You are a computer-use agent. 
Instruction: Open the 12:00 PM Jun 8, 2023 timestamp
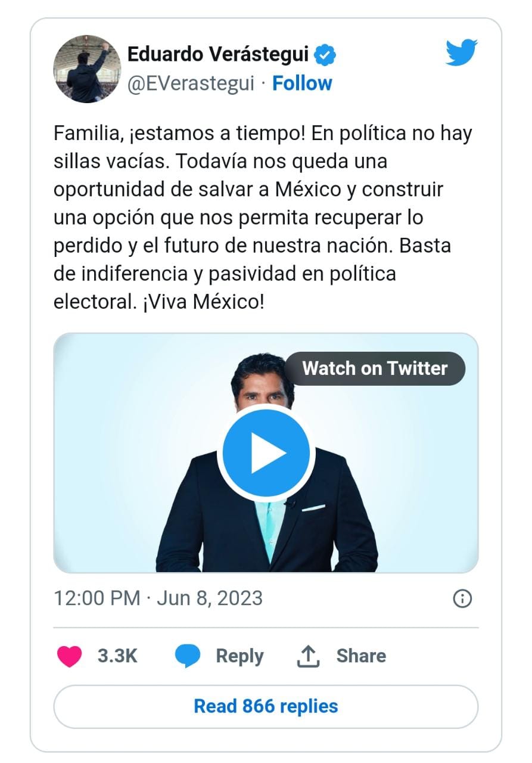pos(158,598)
